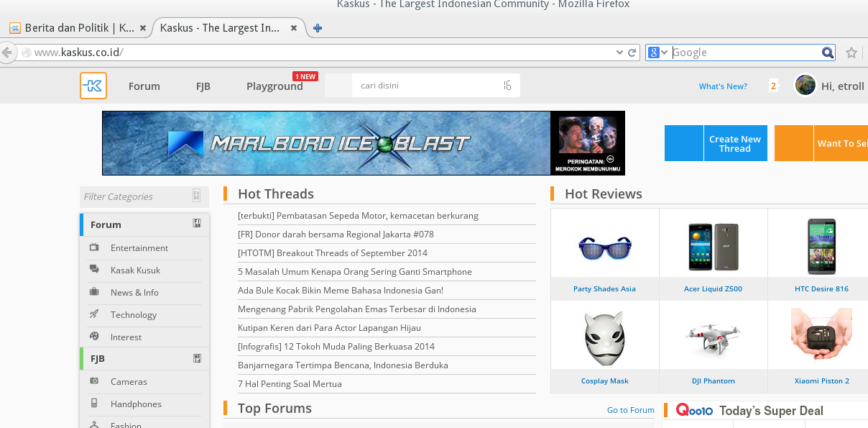Viewport: 868px width, 428px height.
Task: Click the Want To Sell button
Action: pyautogui.click(x=841, y=143)
